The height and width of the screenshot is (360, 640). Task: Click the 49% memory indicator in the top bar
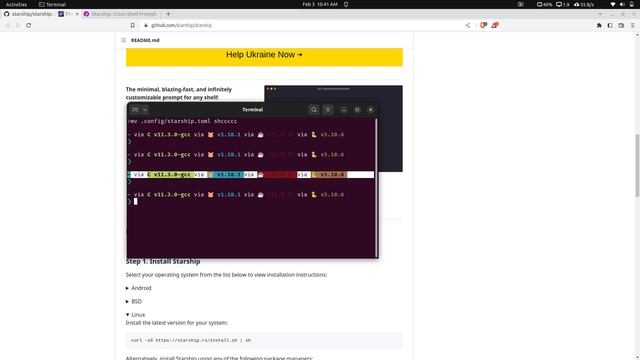coord(544,4)
